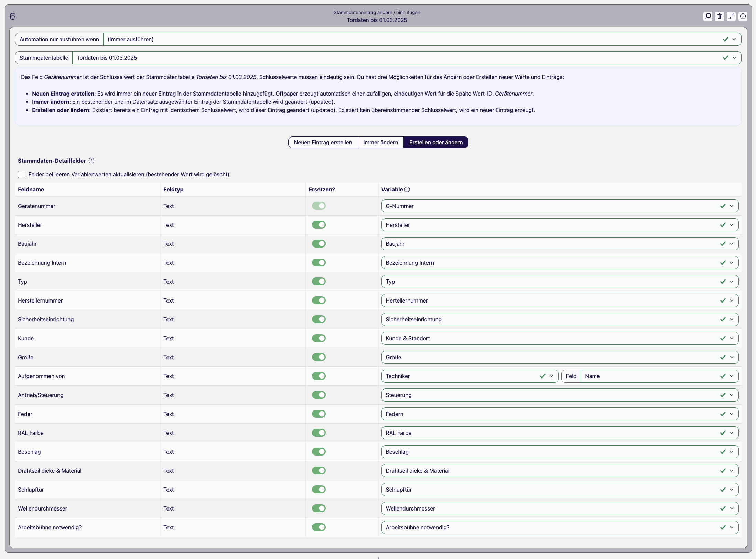Disable replace for Drahtseil dicke & Material field
This screenshot has height=559, width=756.
coord(319,470)
